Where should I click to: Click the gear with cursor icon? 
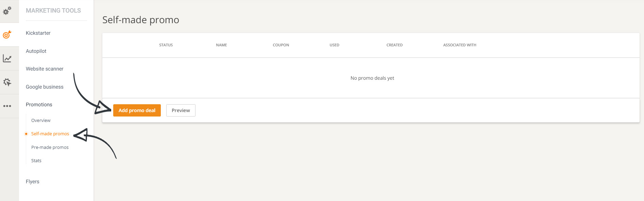click(7, 82)
